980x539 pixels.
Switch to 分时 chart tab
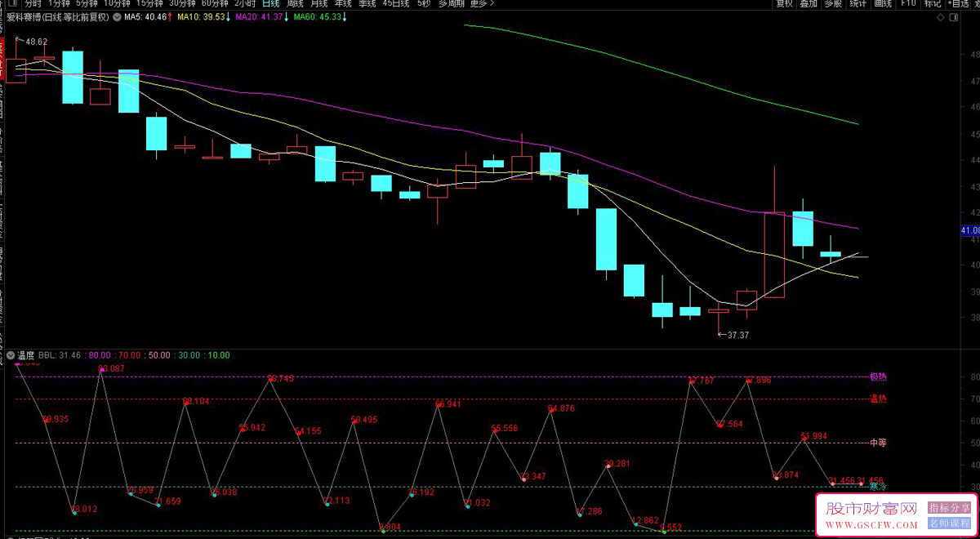point(33,4)
